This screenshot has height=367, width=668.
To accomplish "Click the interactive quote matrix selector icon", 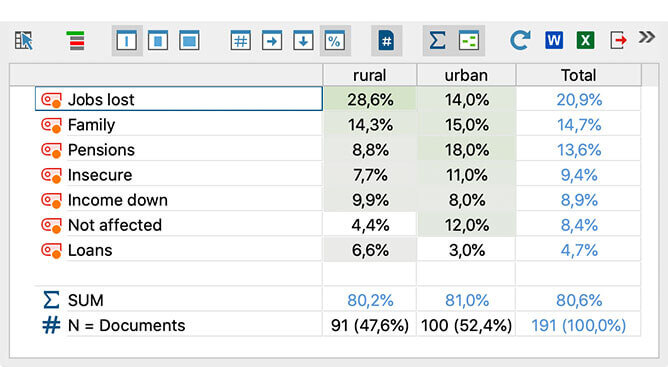I will point(24,41).
